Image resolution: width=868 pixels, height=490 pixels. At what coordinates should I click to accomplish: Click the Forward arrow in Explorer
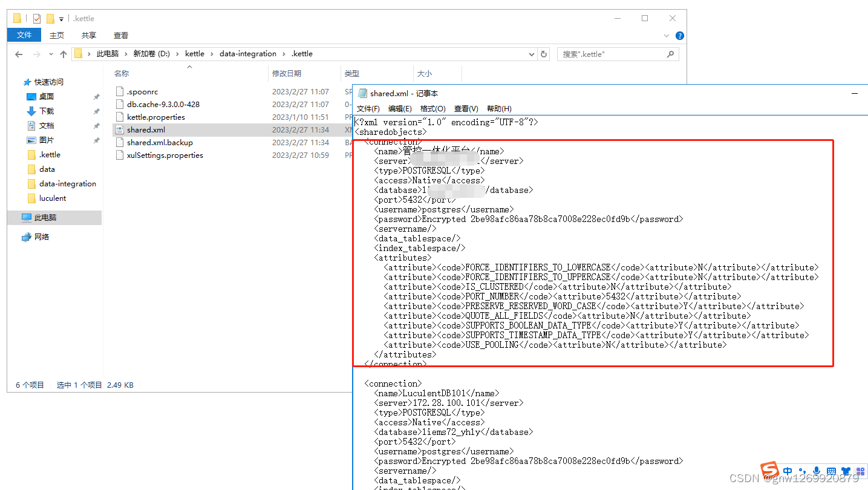(36, 54)
